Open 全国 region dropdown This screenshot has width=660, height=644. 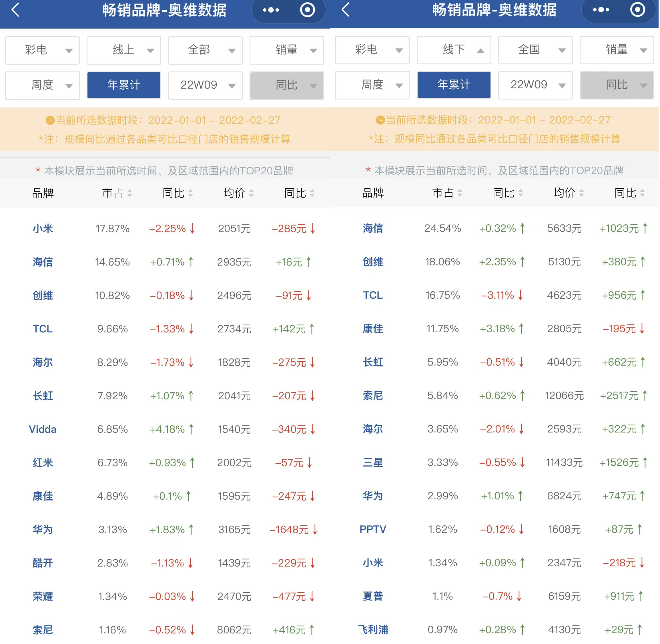tap(536, 50)
